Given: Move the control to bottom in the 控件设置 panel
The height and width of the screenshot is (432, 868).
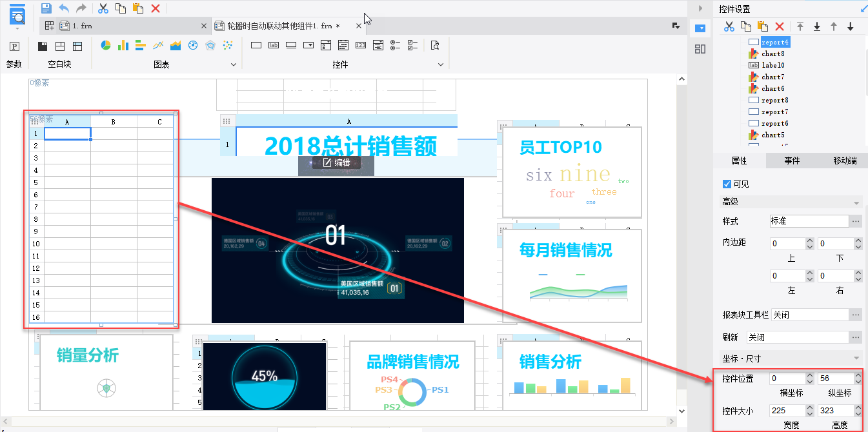Looking at the screenshot, I should 817,26.
